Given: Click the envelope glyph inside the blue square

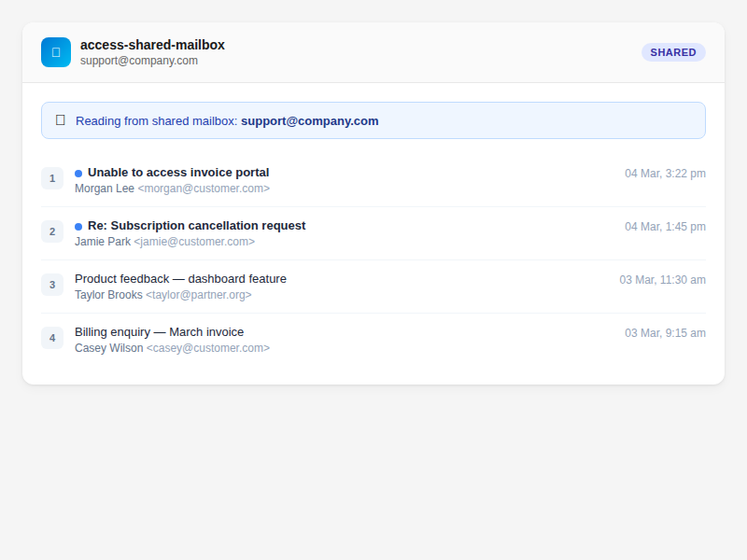Looking at the screenshot, I should point(56,52).
